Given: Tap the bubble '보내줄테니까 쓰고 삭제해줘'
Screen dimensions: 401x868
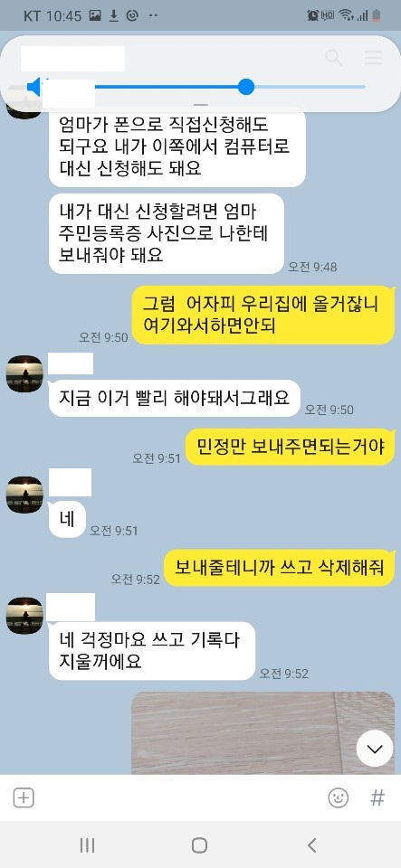Looking at the screenshot, I should (279, 568).
